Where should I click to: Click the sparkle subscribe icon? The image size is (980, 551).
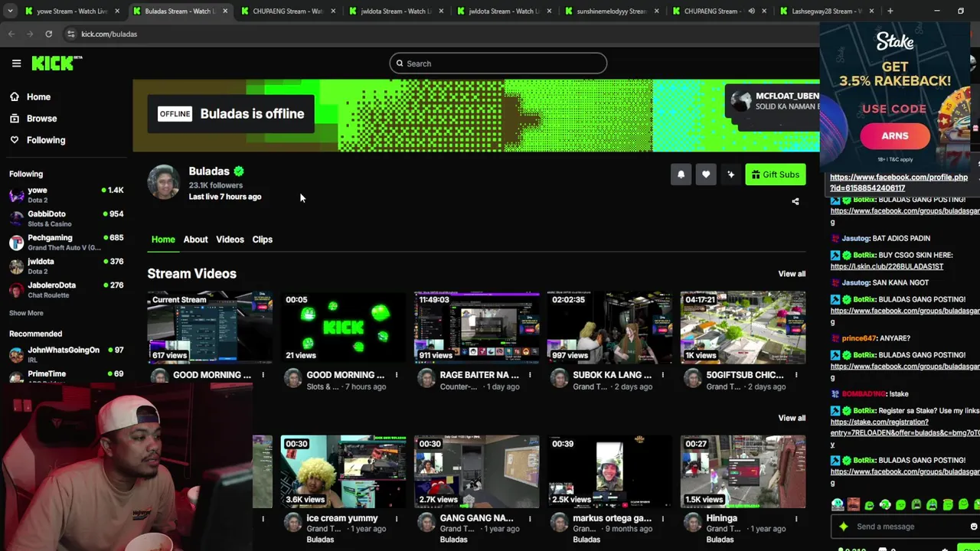[730, 174]
